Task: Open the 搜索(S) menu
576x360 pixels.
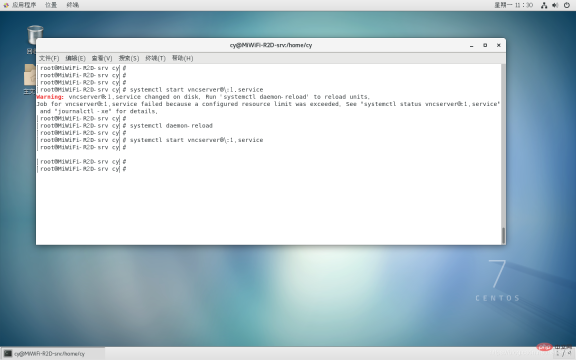Action: click(x=129, y=58)
